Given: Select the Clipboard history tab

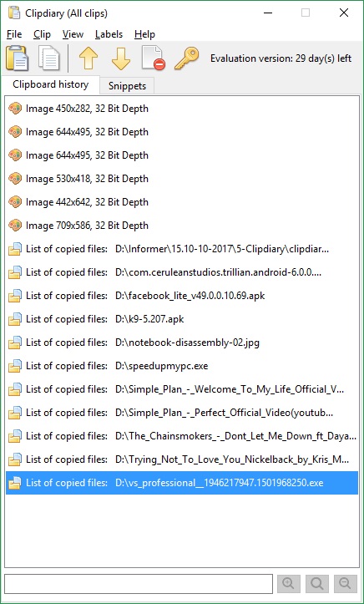Looking at the screenshot, I should click(50, 84).
